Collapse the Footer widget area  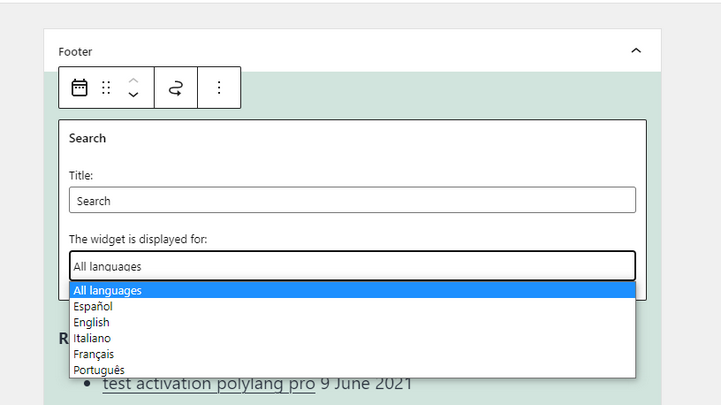(x=636, y=51)
